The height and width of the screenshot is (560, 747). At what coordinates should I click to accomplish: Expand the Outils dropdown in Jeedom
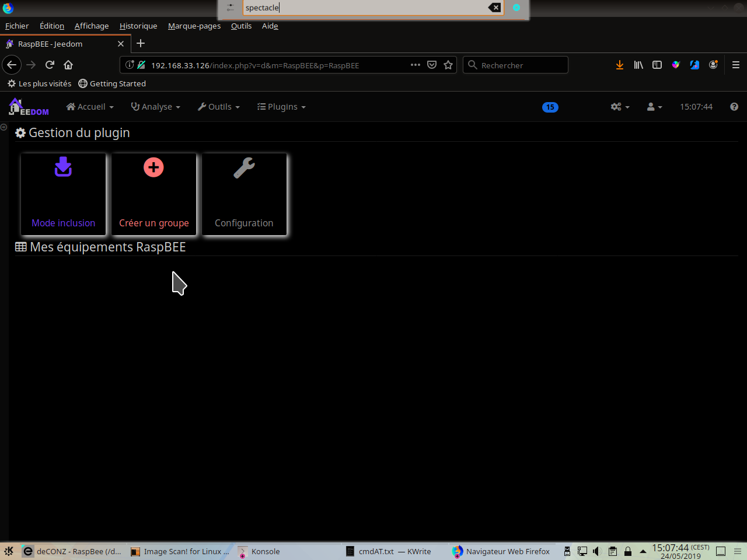click(x=219, y=107)
